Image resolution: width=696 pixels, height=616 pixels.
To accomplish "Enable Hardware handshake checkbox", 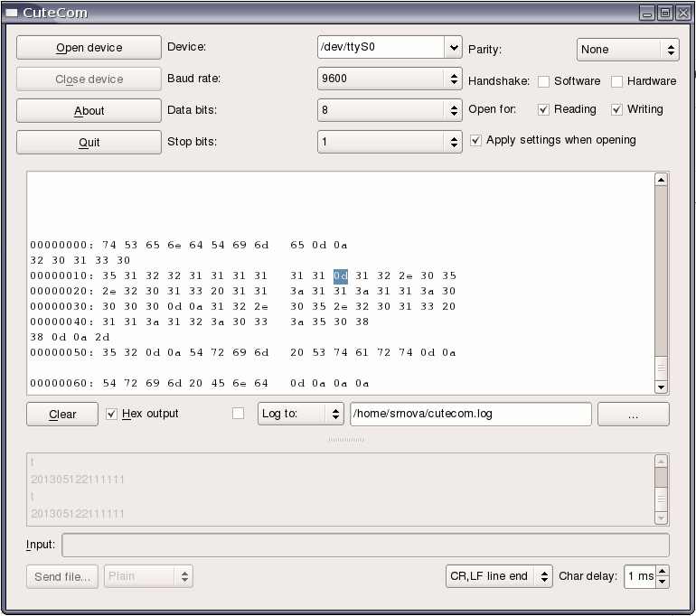I will point(616,81).
